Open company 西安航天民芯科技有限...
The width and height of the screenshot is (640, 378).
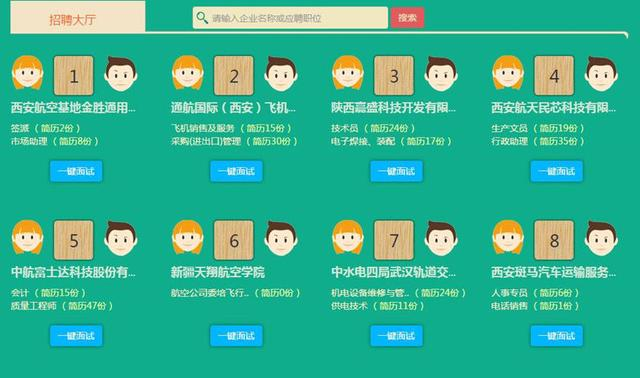pos(553,108)
